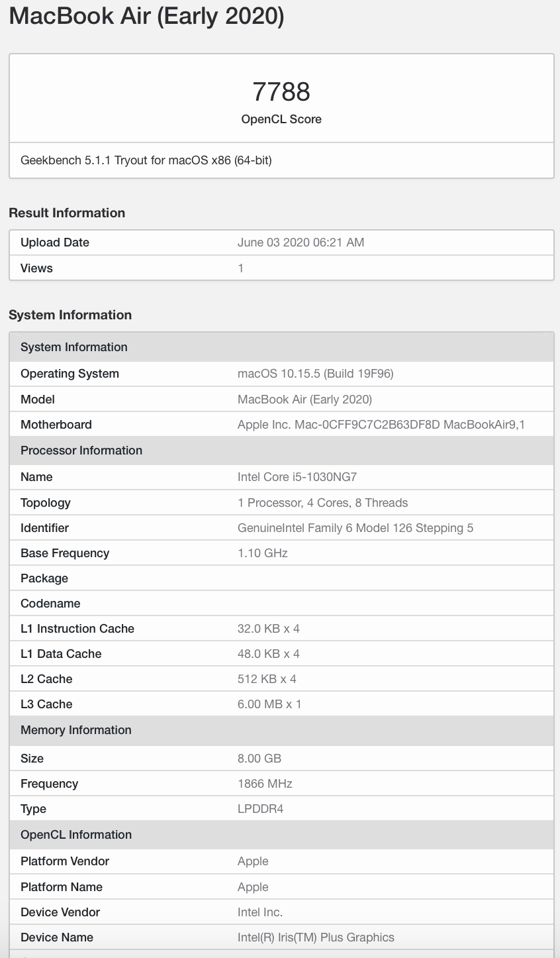Image resolution: width=560 pixels, height=958 pixels.
Task: Select the 6.00 MB x 1 value
Action: coord(269,704)
